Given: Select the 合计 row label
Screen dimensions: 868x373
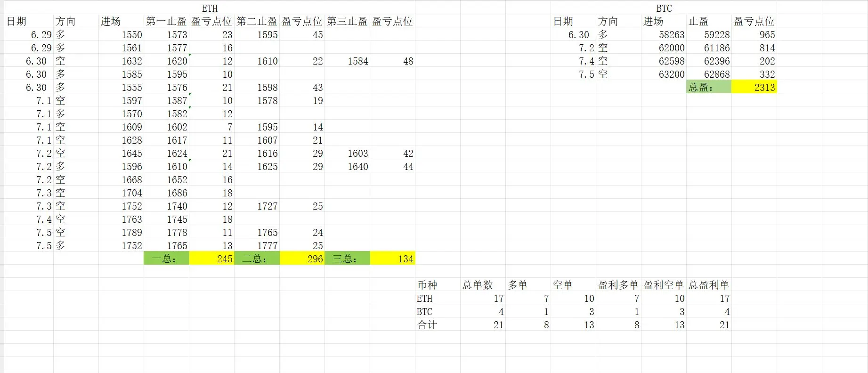Looking at the screenshot, I should (438, 324).
